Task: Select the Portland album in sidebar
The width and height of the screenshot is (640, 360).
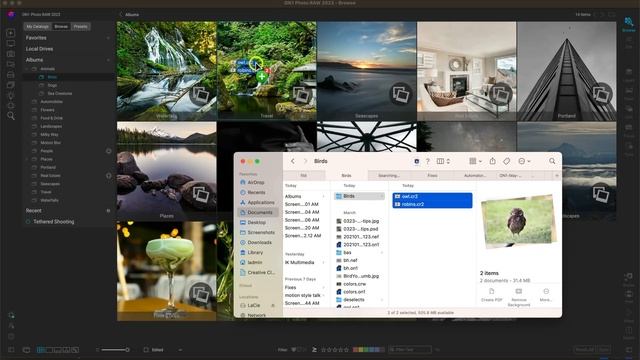Action: point(48,167)
